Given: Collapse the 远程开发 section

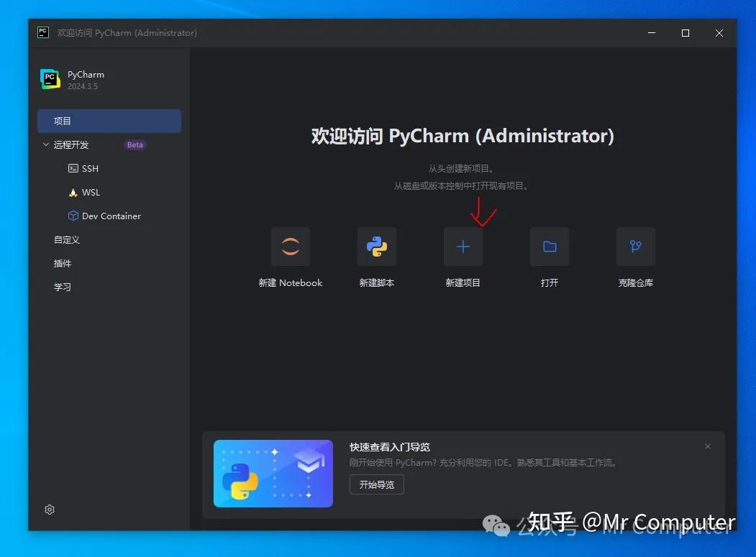Looking at the screenshot, I should tap(45, 144).
